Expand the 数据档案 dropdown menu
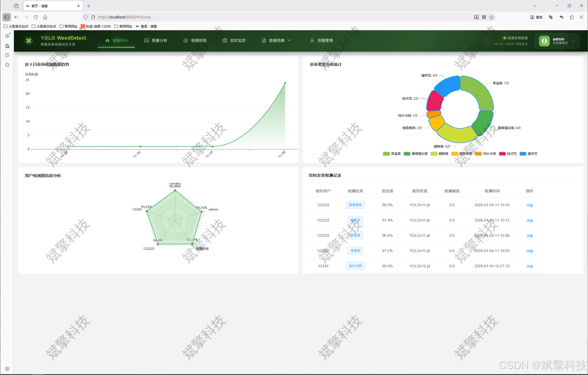This screenshot has width=588, height=375. (x=277, y=40)
